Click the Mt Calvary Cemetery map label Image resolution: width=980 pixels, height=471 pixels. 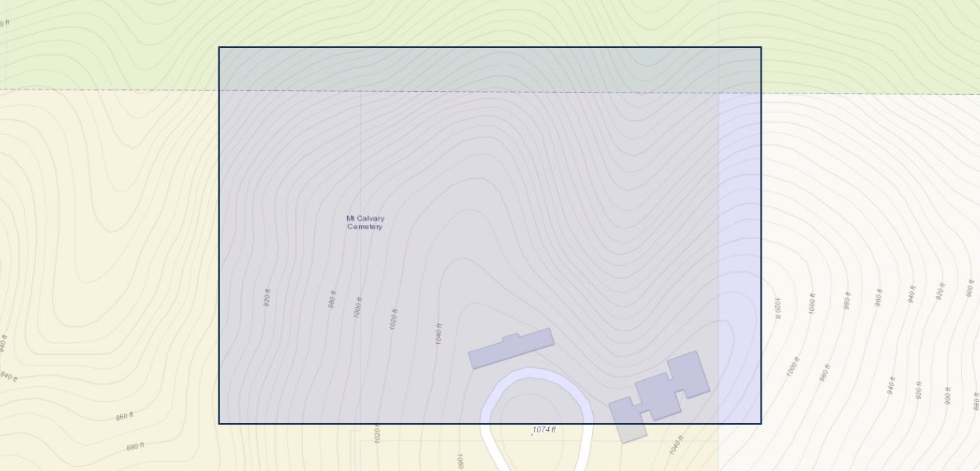click(x=365, y=223)
